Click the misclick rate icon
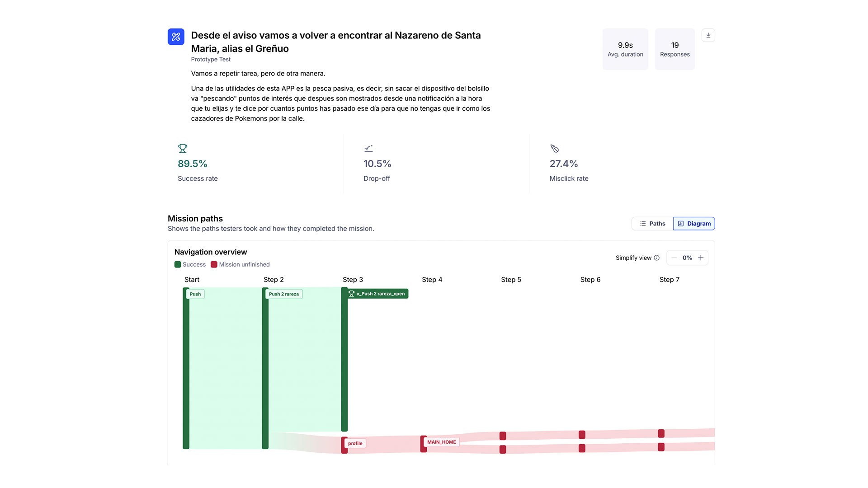Screen dimensions: 868x488 (554, 148)
